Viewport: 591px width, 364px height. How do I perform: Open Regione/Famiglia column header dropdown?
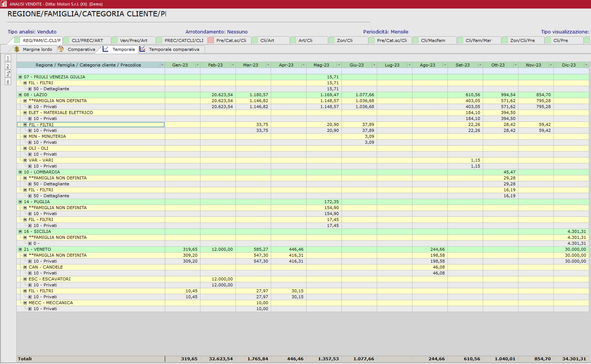pos(162,65)
